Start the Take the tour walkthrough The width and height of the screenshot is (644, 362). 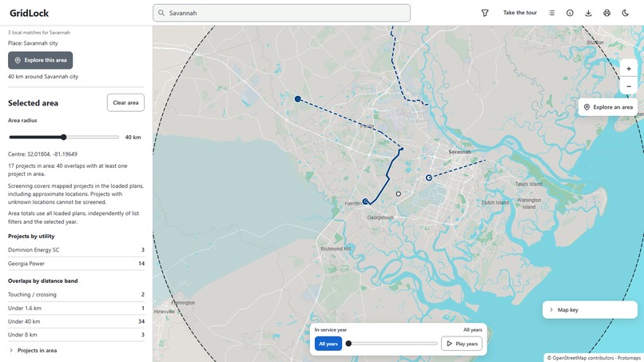[520, 13]
